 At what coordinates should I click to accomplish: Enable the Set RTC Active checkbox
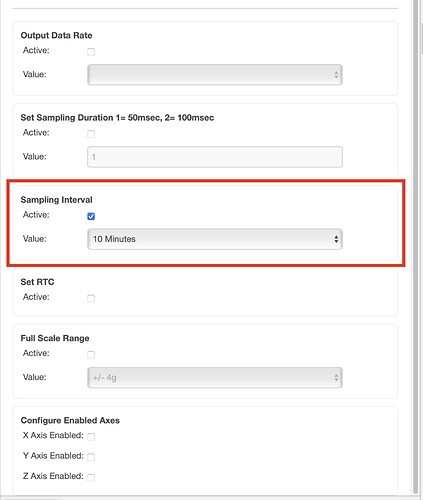[91, 298]
